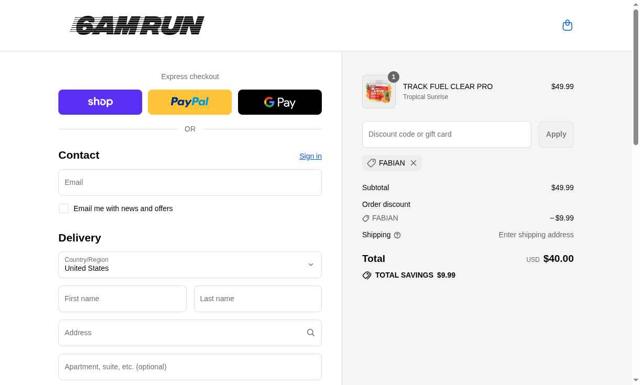Image resolution: width=640 pixels, height=385 pixels.
Task: Click the Express checkout label
Action: click(x=190, y=76)
